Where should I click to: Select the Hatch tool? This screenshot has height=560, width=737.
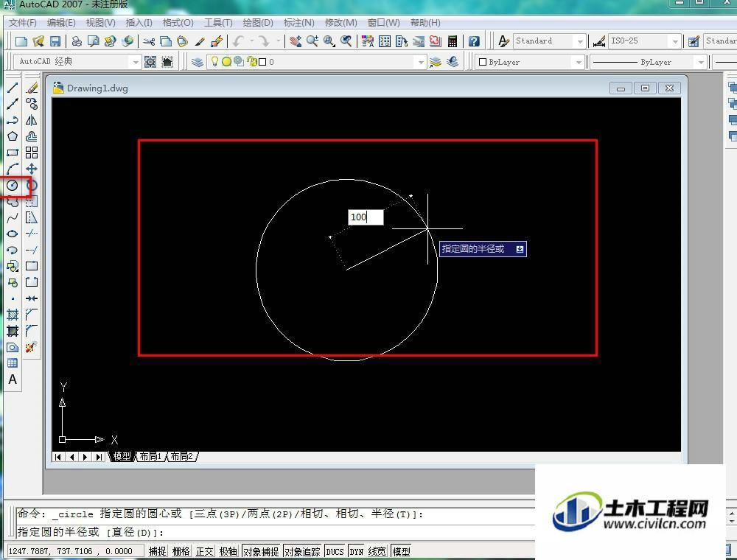[x=13, y=315]
